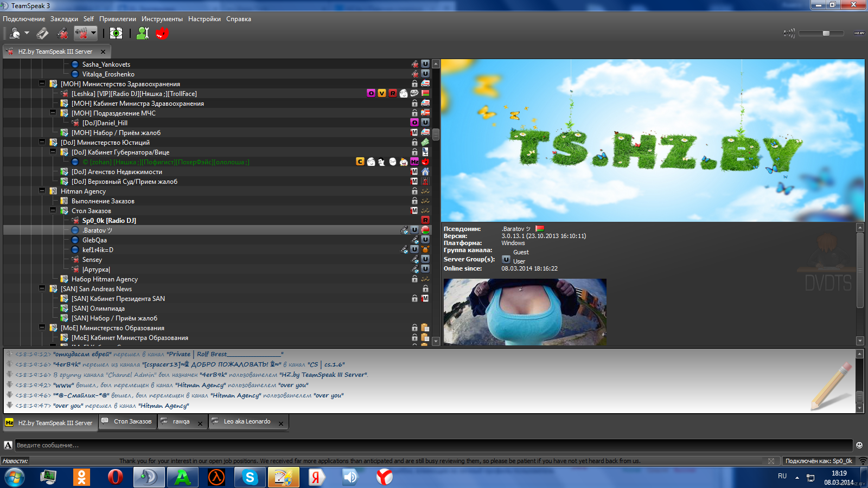
Task: Select user kef1r4ik=D in the tree
Action: 98,250
